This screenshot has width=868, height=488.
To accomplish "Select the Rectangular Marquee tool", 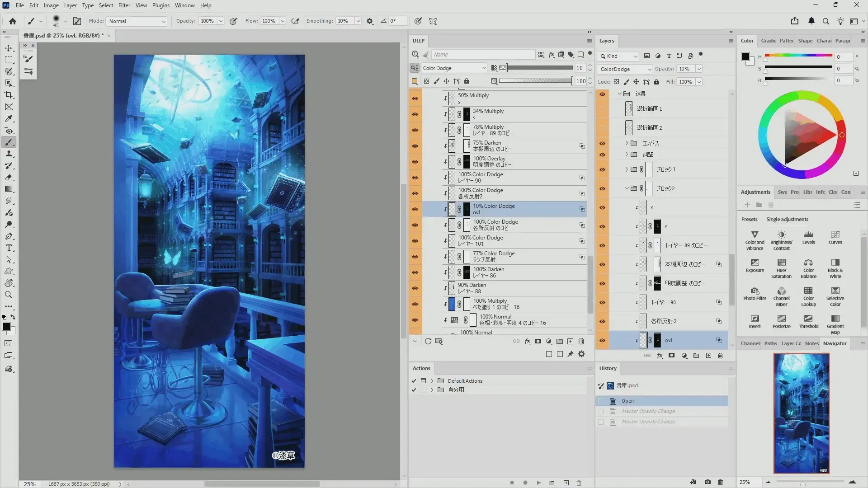I will coord(9,60).
